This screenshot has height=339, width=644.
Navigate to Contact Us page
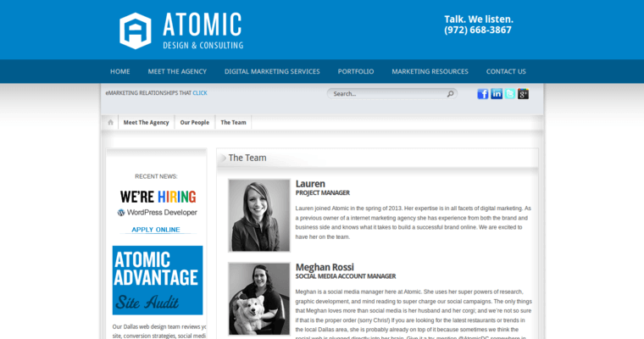(x=506, y=72)
